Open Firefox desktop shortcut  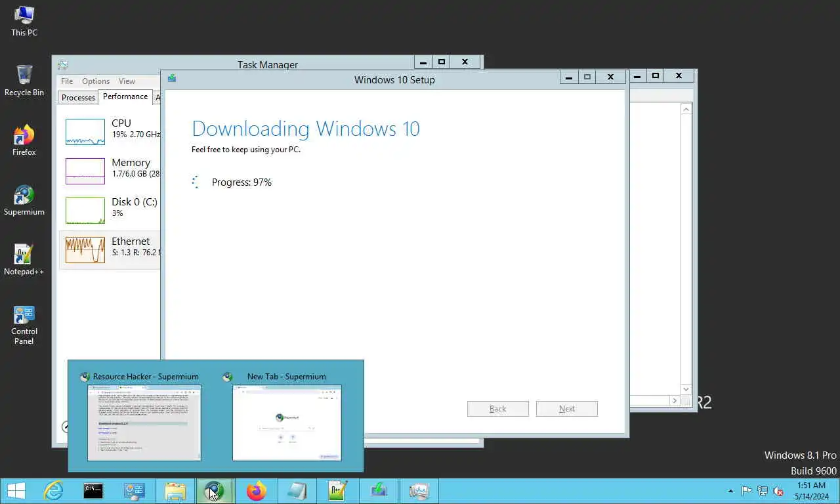(x=24, y=140)
